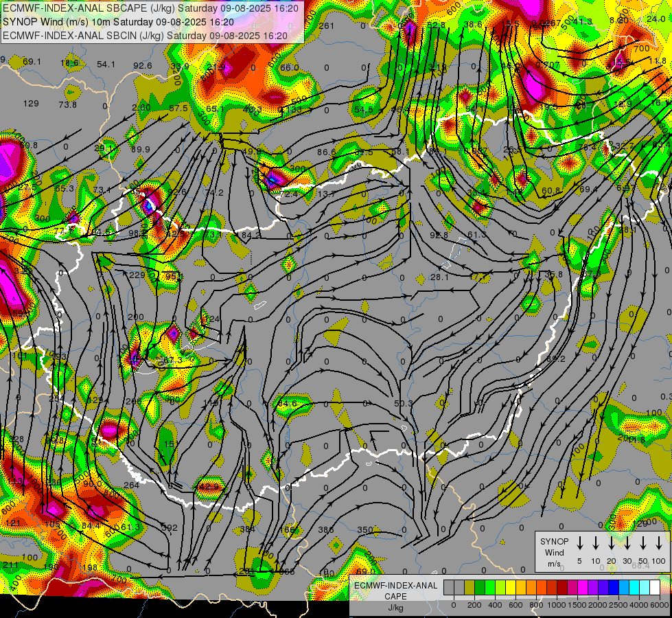The width and height of the screenshot is (672, 618).
Task: Click the map value '84.2'
Action: click(251, 235)
